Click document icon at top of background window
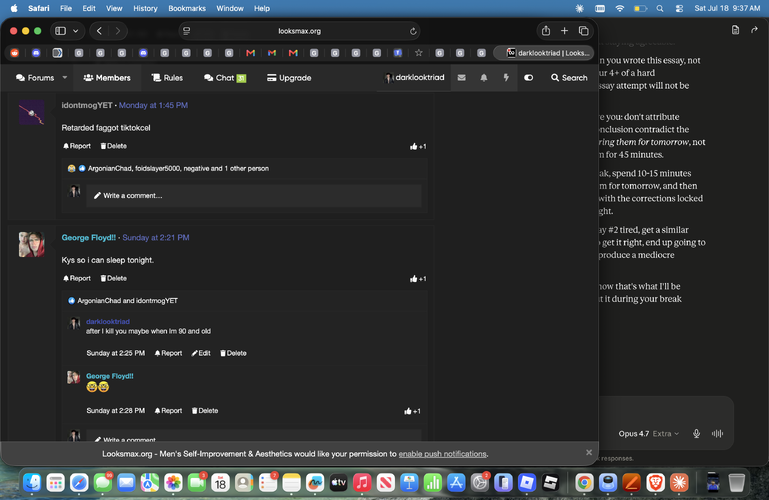The width and height of the screenshot is (769, 500). tap(735, 30)
